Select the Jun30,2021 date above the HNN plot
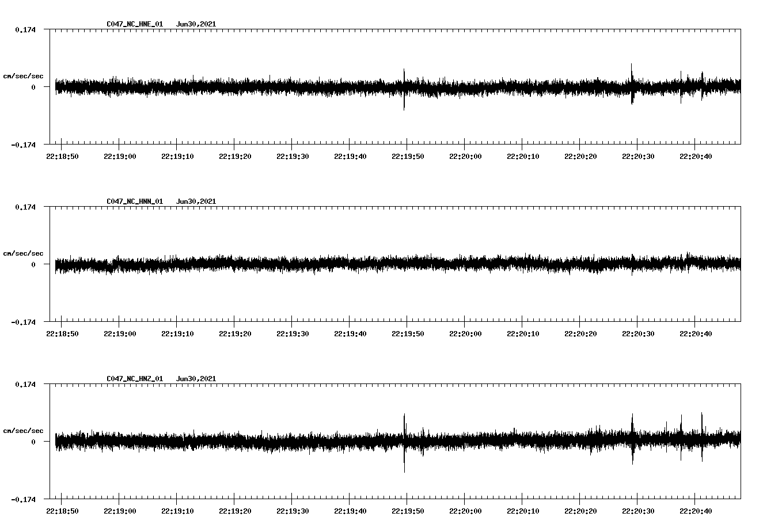782x532 pixels. coord(196,202)
